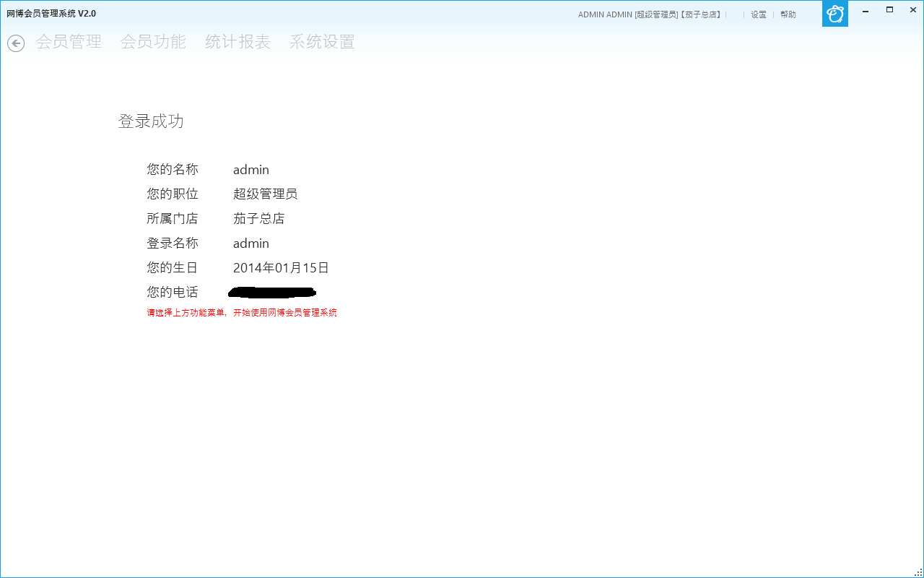Click the red hint text about function menu
Screen dimensions: 924x578
pos(242,313)
